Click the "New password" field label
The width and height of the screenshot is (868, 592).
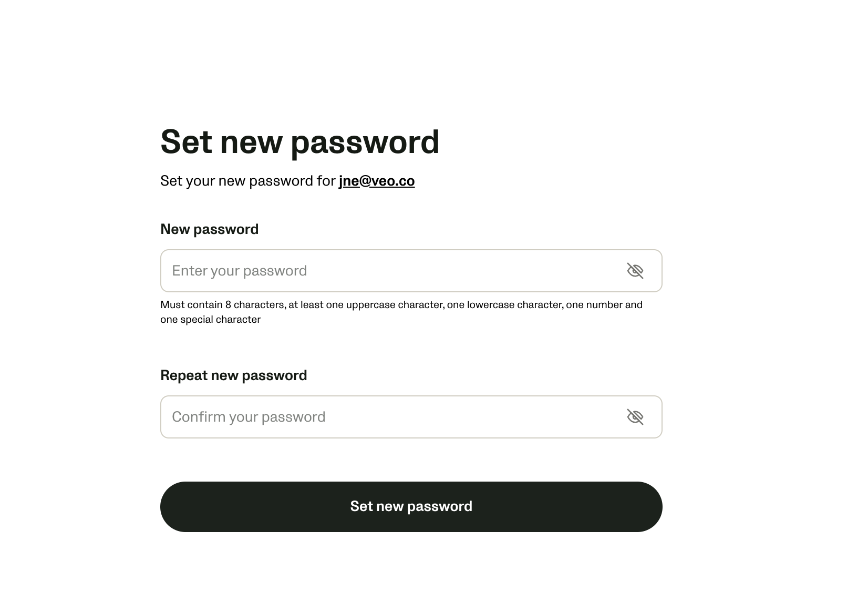[x=209, y=229]
